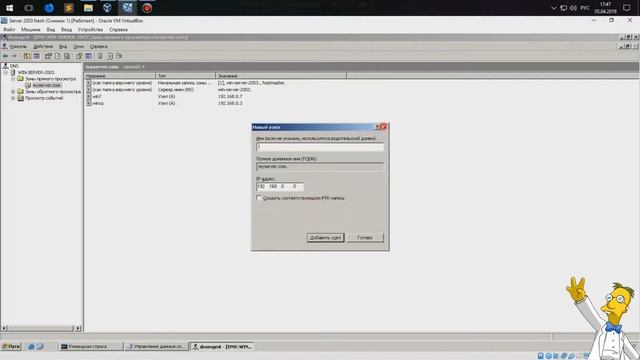Click left arrow of tree pane scrollbar

point(4,328)
